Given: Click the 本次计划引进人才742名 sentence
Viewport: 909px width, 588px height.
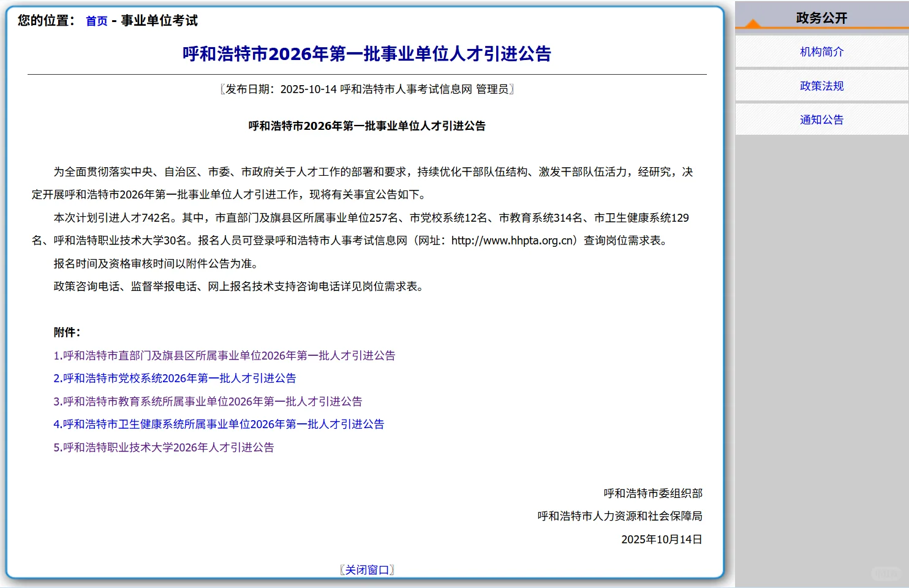Looking at the screenshot, I should [x=115, y=217].
